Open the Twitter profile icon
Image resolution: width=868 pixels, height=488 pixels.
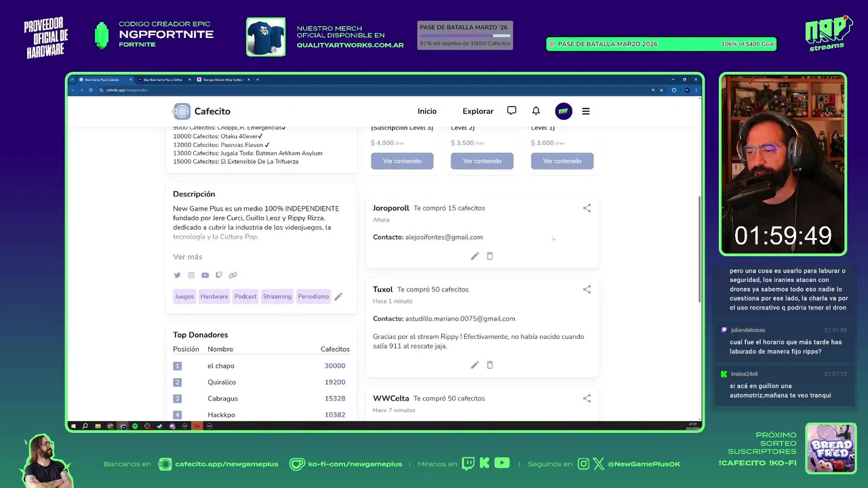pyautogui.click(x=177, y=275)
